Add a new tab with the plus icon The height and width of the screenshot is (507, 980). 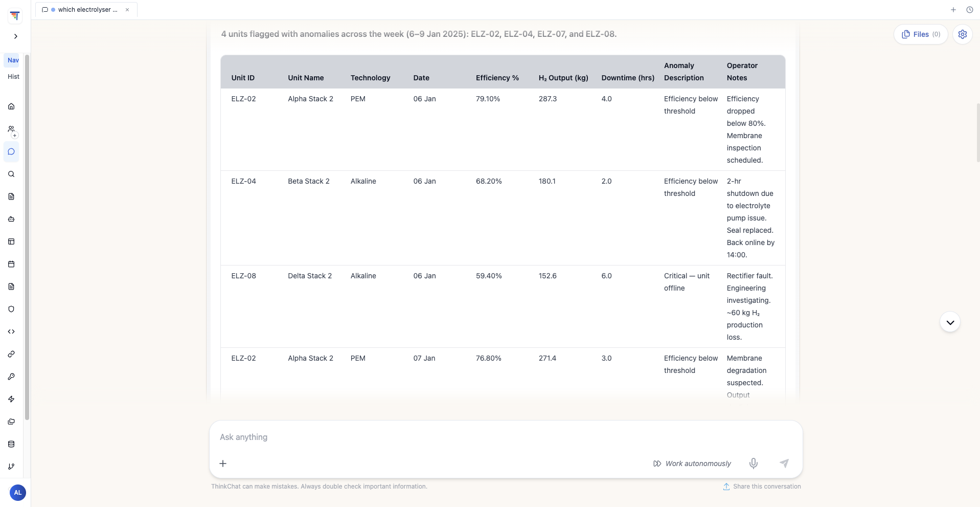[x=953, y=10]
